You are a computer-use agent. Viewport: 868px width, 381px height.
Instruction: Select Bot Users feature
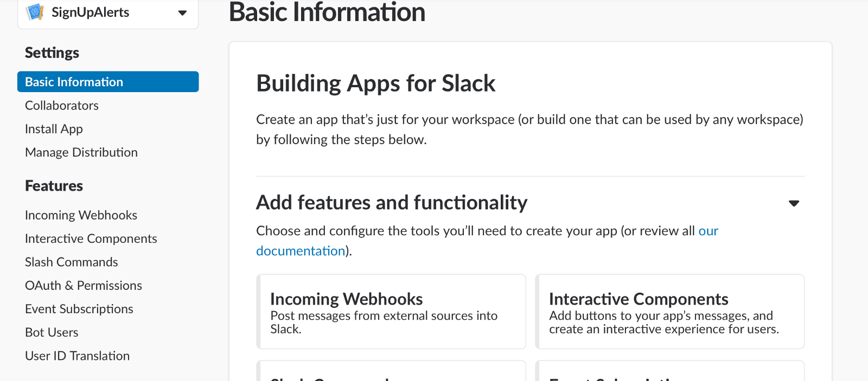[52, 332]
